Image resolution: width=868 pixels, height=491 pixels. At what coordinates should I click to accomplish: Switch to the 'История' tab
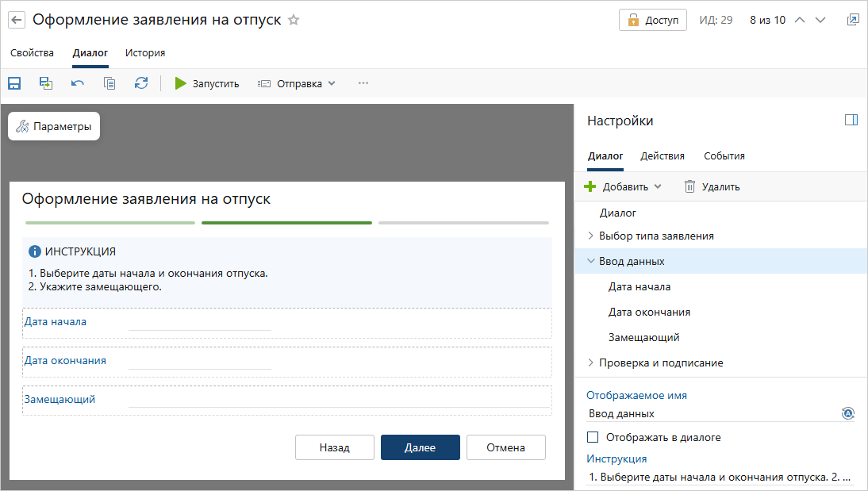click(145, 53)
